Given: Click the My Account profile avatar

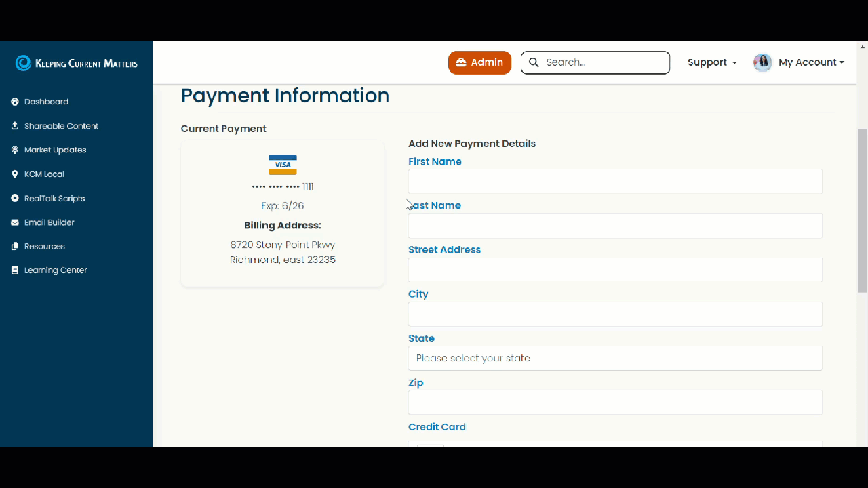Looking at the screenshot, I should [762, 62].
